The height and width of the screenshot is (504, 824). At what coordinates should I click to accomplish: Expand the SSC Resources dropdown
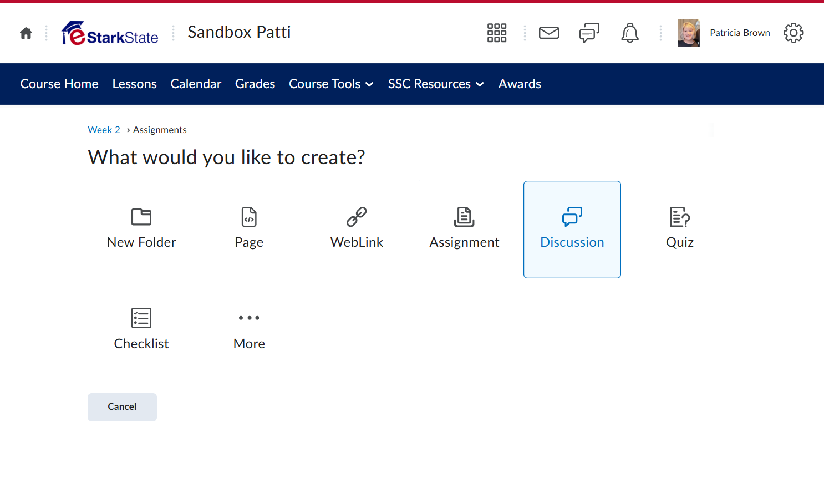(436, 84)
